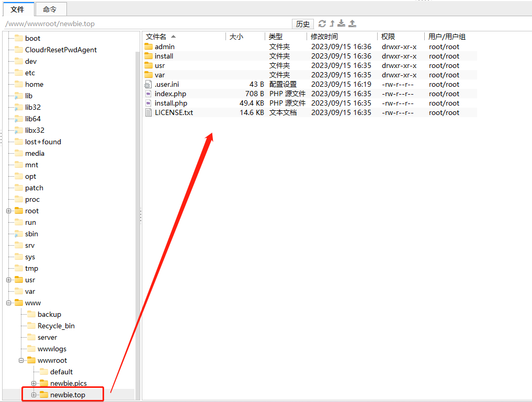Switch to the 文件 tab
Viewport: 532px width, 402px height.
pyautogui.click(x=18, y=9)
